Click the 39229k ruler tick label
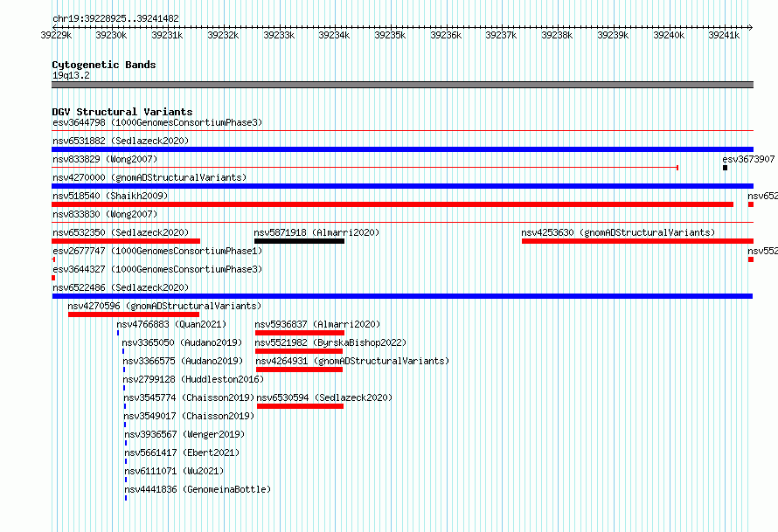This screenshot has width=778, height=532. tap(56, 36)
